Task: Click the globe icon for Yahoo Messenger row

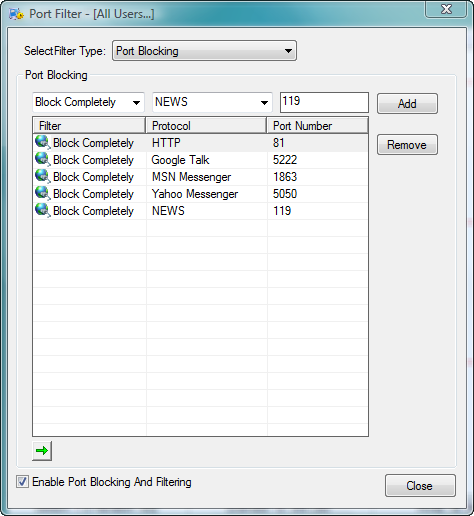Action: pyautogui.click(x=43, y=194)
